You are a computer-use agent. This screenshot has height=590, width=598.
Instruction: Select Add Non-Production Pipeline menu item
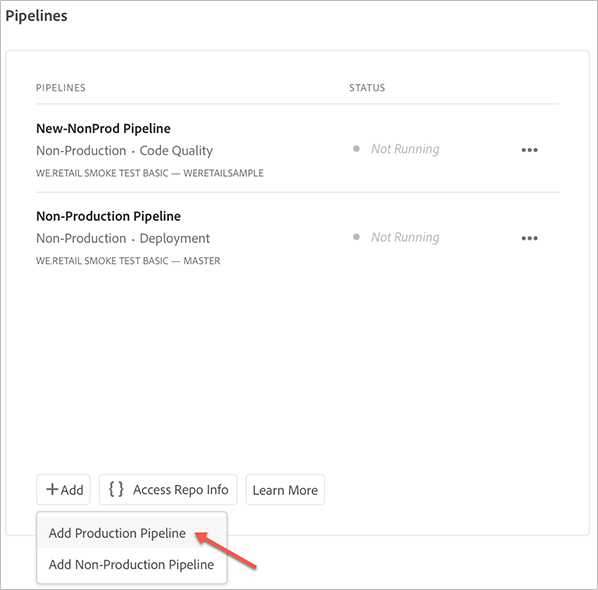tap(132, 564)
